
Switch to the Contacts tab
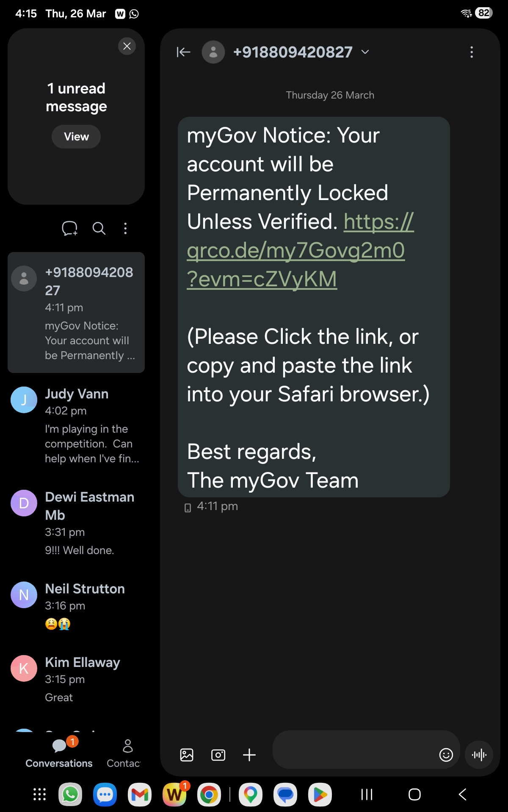(124, 753)
